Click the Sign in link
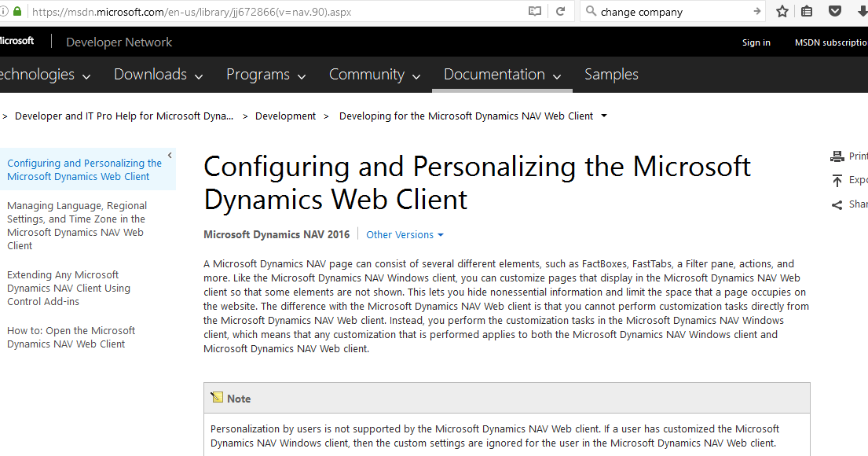 (756, 42)
